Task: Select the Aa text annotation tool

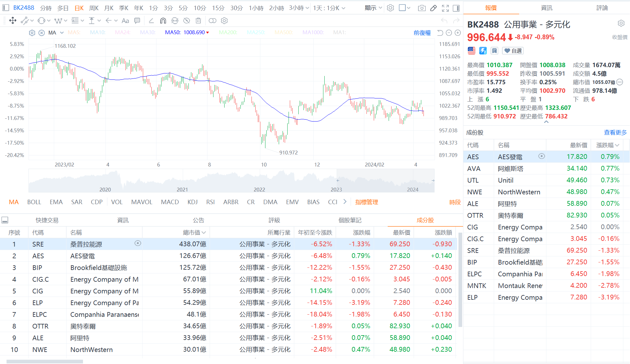Action: point(125,21)
